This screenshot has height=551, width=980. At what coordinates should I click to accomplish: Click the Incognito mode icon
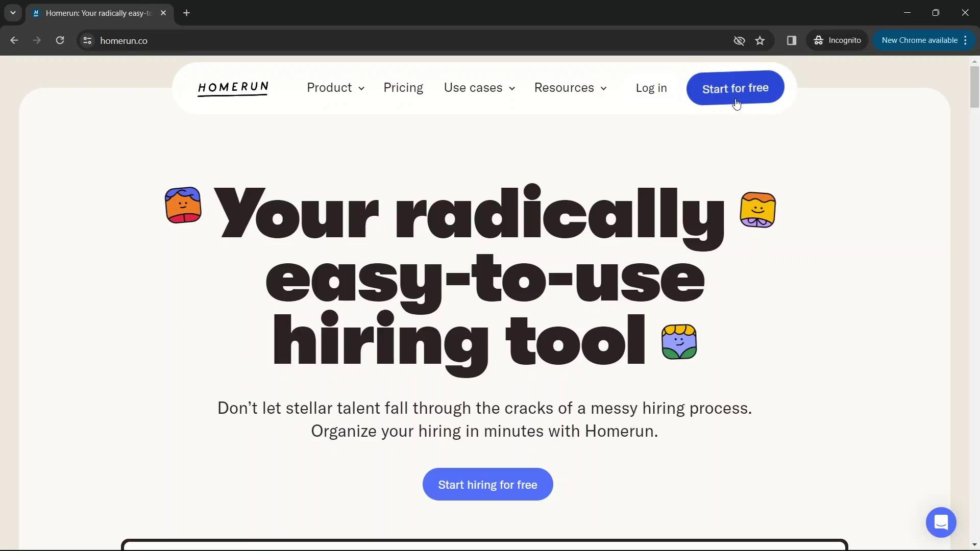coord(820,40)
